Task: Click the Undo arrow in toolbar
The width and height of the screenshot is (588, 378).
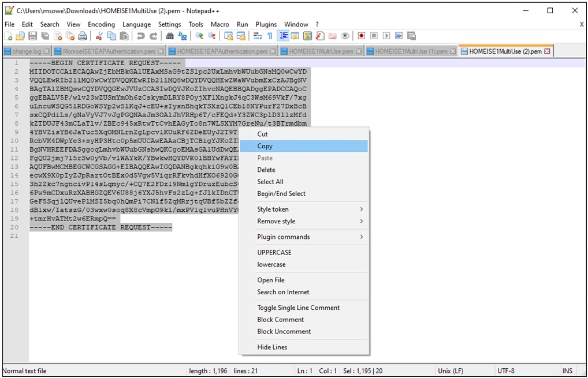Action: tap(141, 36)
